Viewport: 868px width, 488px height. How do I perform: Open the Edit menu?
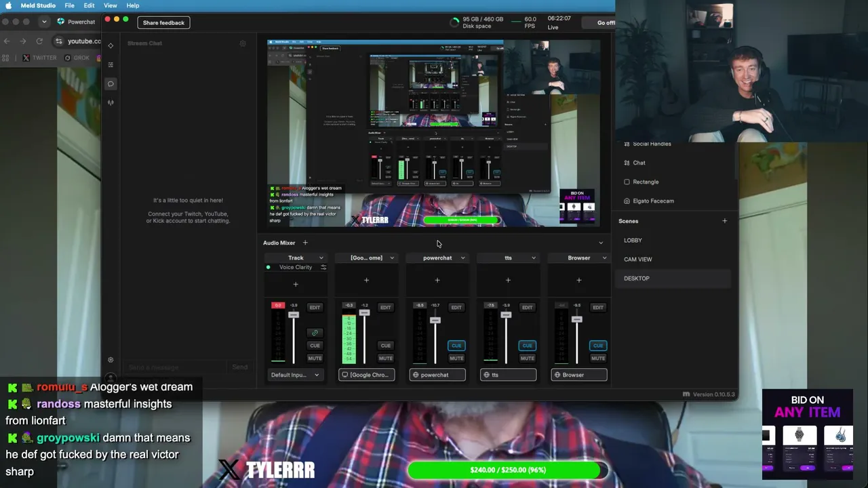[x=89, y=5]
